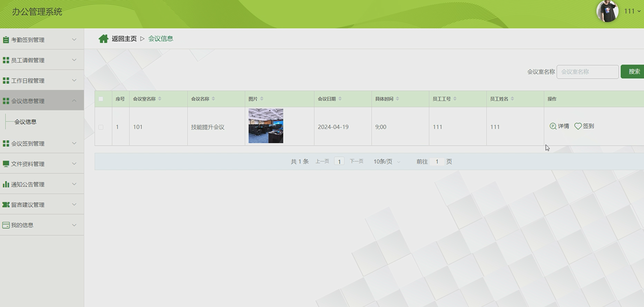This screenshot has height=307, width=644.
Task: Open the 考勤签到管理 menu
Action: click(x=42, y=40)
